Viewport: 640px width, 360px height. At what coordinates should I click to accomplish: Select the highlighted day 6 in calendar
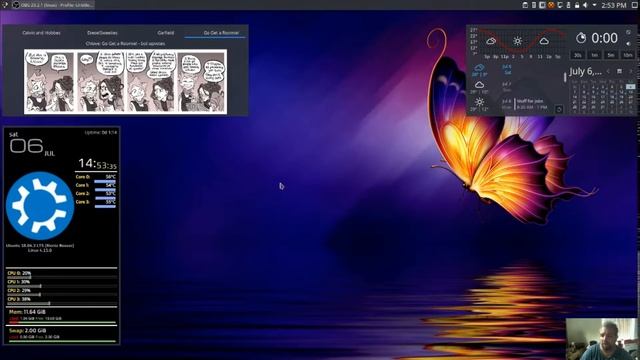[631, 87]
